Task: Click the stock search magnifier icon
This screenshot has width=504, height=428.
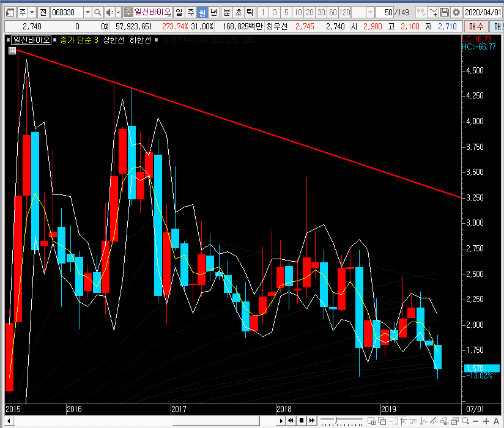Action: point(97,12)
